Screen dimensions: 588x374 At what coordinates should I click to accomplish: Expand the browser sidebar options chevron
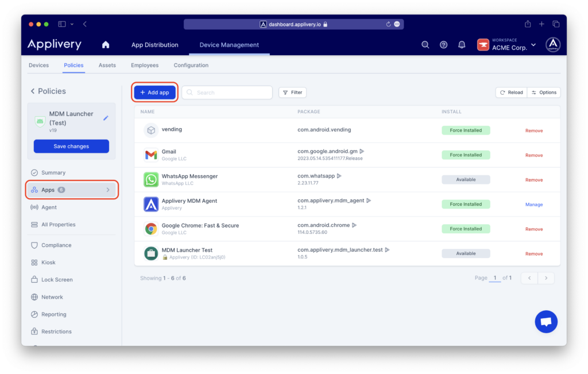pos(72,24)
